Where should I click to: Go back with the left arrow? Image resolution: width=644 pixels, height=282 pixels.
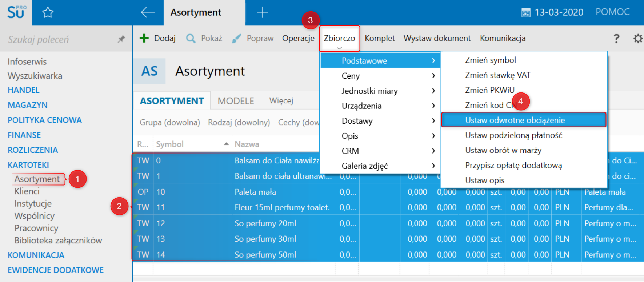[x=148, y=12]
